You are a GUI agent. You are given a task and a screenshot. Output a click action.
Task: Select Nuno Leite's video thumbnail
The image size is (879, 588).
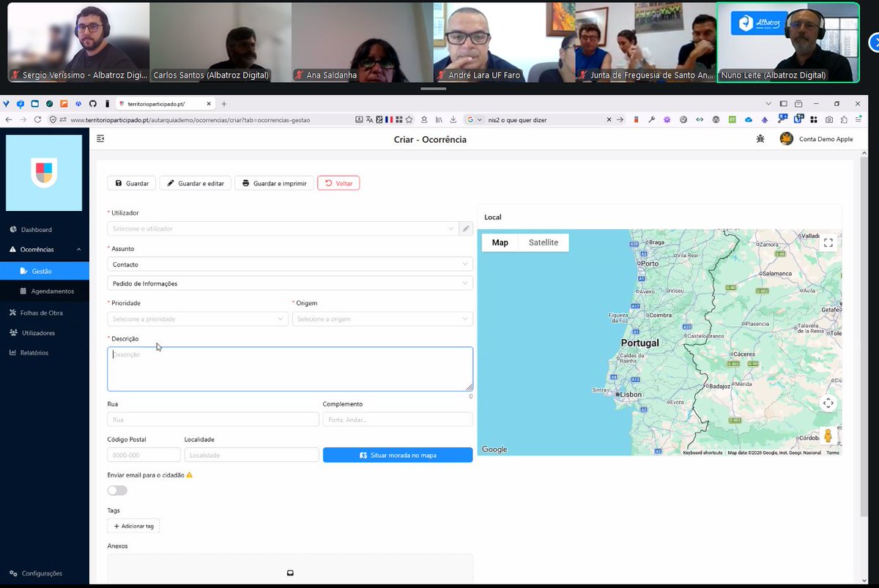[787, 42]
